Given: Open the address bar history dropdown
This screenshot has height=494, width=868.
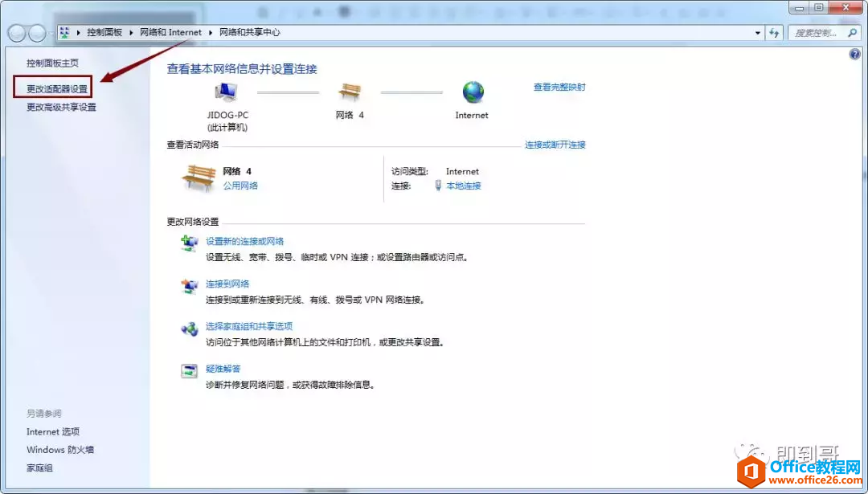Looking at the screenshot, I should (x=757, y=33).
